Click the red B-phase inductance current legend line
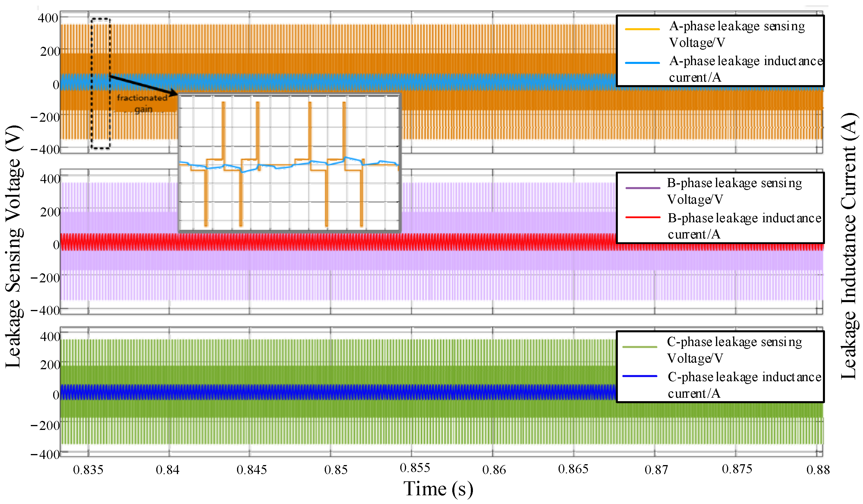Image resolution: width=863 pixels, height=504 pixels. [643, 217]
